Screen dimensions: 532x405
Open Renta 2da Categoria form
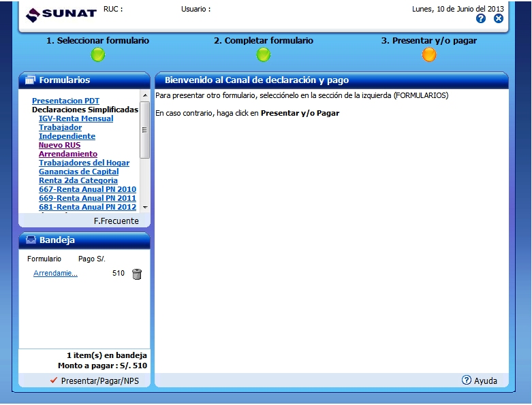click(x=78, y=180)
